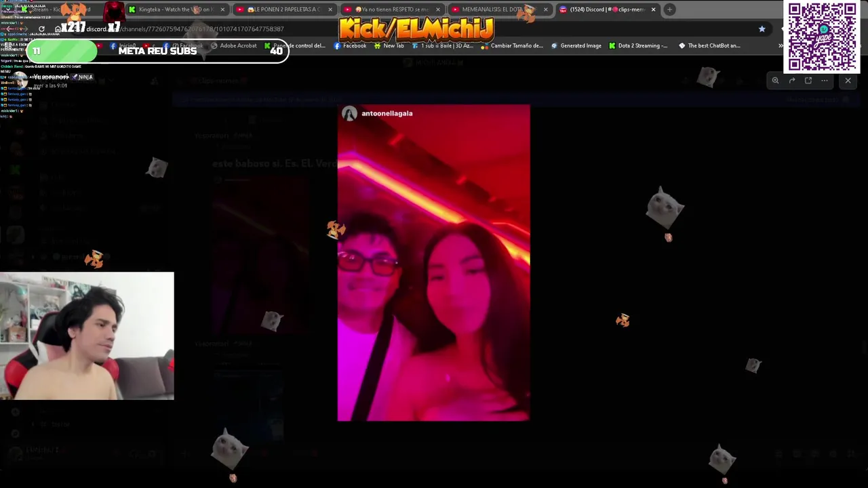
Task: Forward the image with the arrow icon
Action: coord(791,81)
